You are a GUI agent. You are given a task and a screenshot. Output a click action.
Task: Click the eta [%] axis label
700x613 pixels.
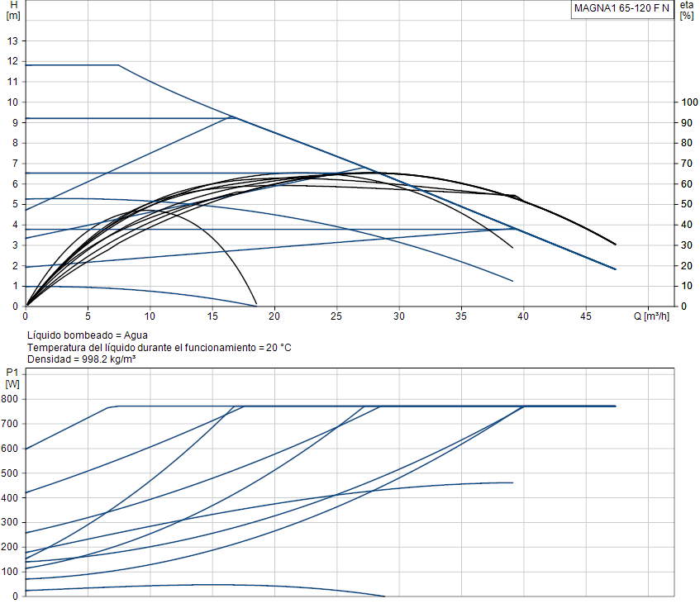(687, 10)
